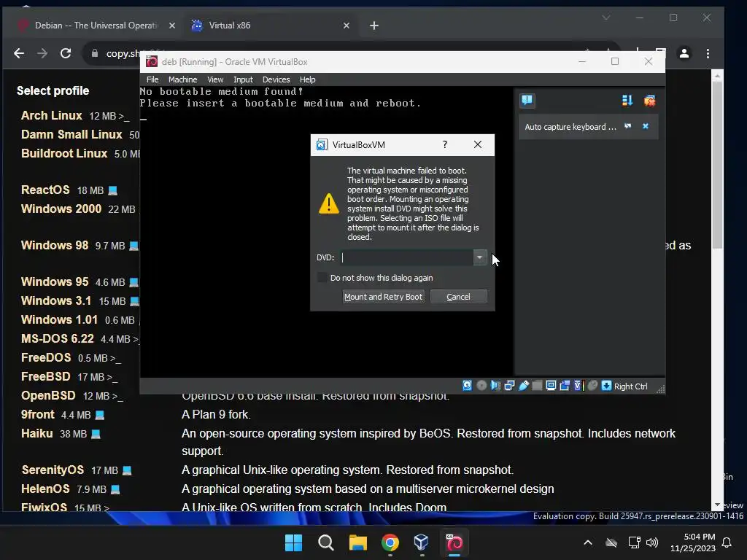This screenshot has height=560, width=747.
Task: Click the CPU virtualization indicator in status bar
Action: pos(578,386)
